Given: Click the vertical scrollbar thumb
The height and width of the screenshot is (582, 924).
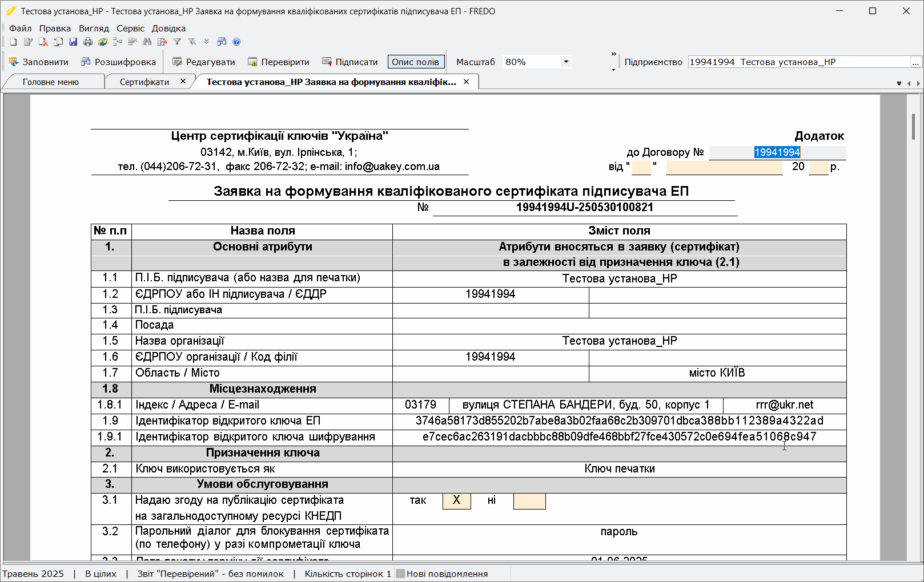Looking at the screenshot, I should pyautogui.click(x=914, y=127).
